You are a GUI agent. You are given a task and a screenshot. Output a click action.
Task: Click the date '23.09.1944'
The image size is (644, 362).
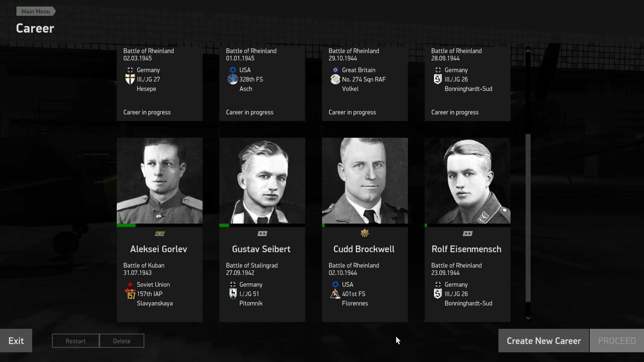tap(445, 273)
